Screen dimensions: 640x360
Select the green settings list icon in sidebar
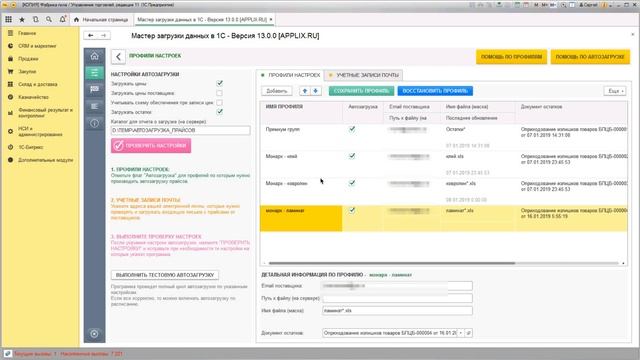(x=94, y=73)
